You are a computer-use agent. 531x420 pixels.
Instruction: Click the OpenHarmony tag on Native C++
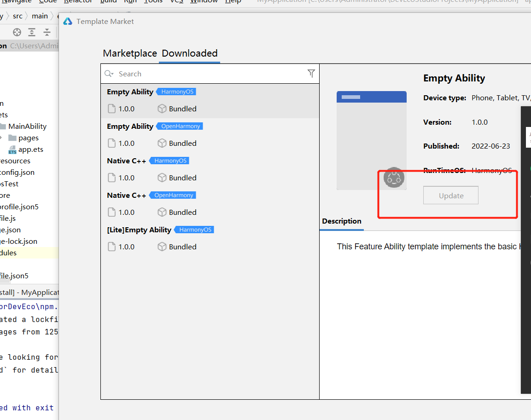(x=173, y=195)
